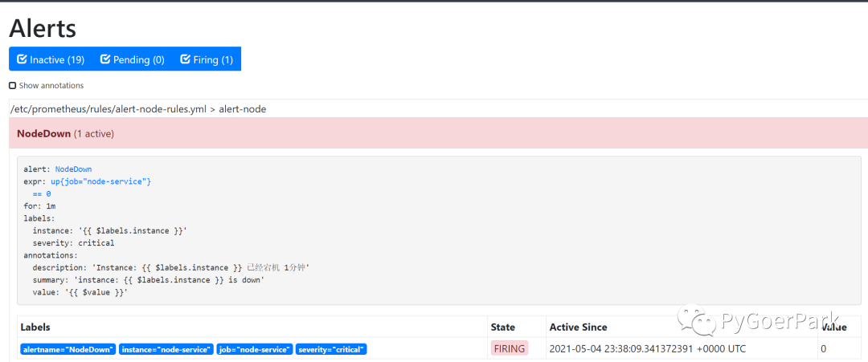The height and width of the screenshot is (362, 868).
Task: Toggle the Firing (1) filter checkbox
Action: click(207, 59)
